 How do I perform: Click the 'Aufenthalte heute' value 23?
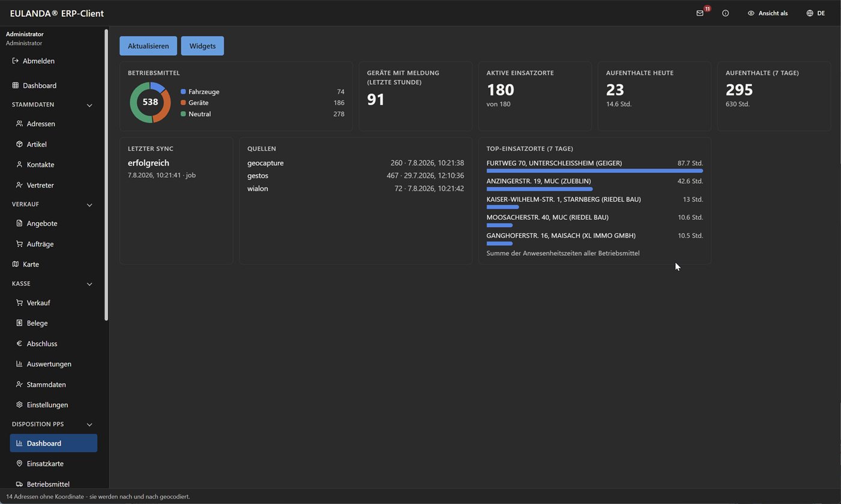pos(615,90)
